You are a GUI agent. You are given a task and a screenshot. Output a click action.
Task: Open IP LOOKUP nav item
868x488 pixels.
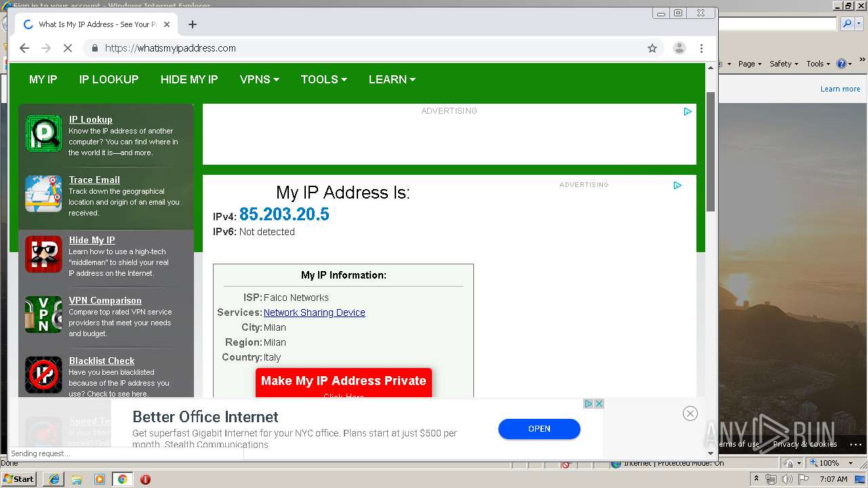(x=108, y=79)
